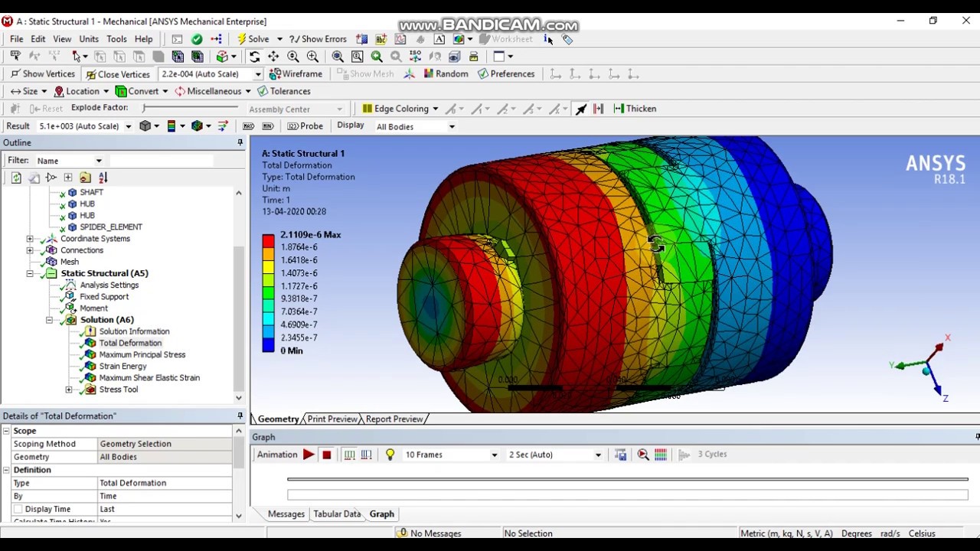
Task: Click the red legend color band
Action: [x=268, y=241]
